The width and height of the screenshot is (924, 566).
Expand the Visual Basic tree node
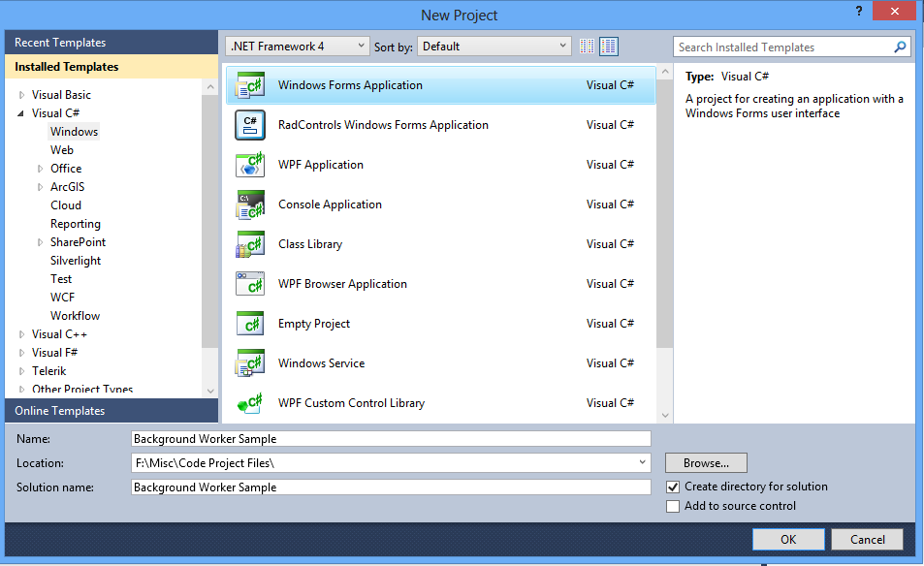(x=21, y=95)
